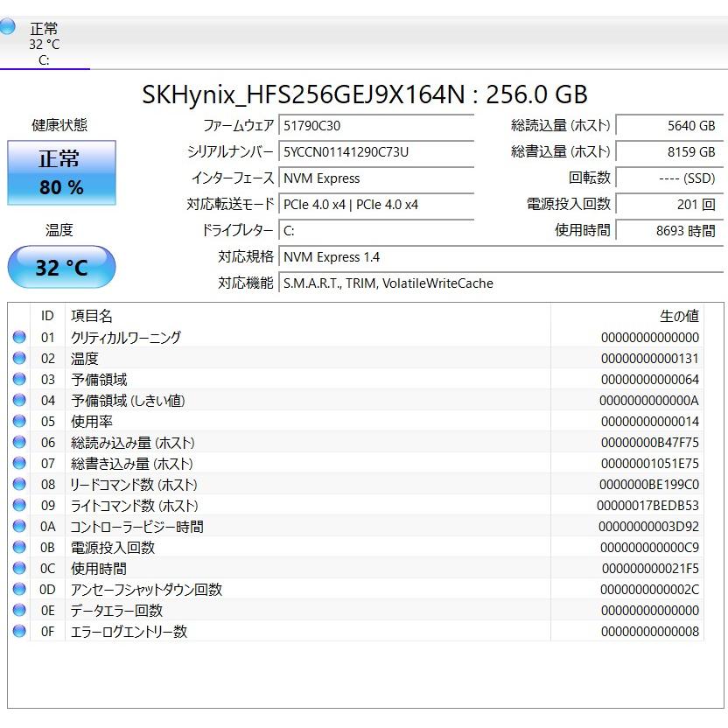Click status icon for attribute 02 温度
This screenshot has height=728, width=728.
tap(19, 358)
